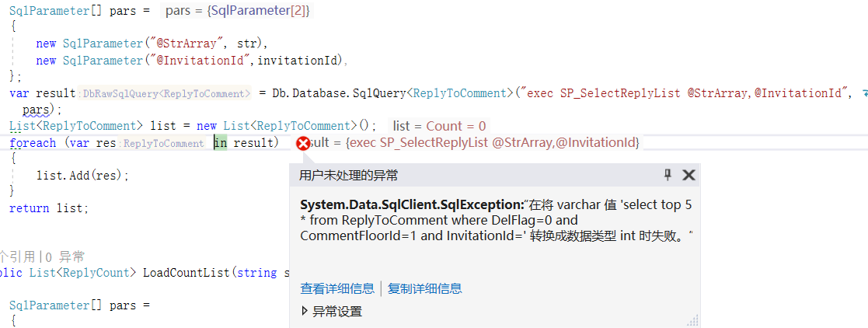Click the word-wrap glyph at line end

862,93
